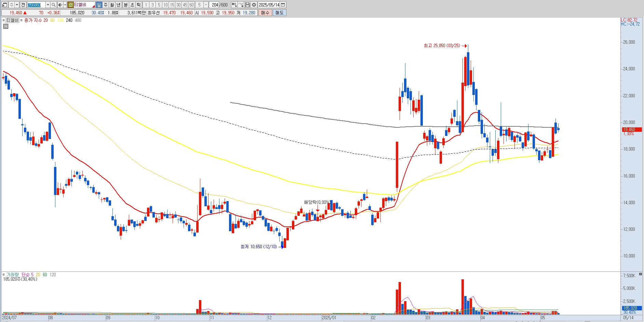Open the 티엘비 stock name selector
Viewport: 644px width, 322px height.
tap(84, 5)
